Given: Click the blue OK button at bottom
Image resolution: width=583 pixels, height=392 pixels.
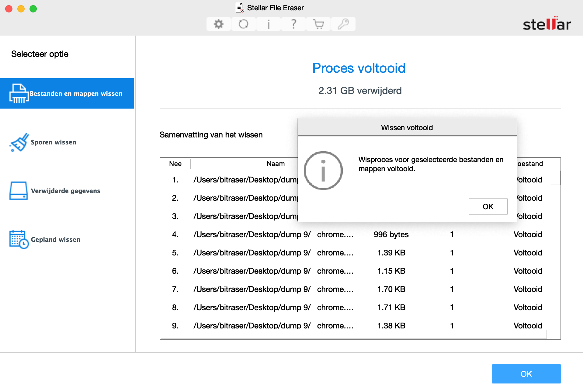Looking at the screenshot, I should click(x=526, y=374).
